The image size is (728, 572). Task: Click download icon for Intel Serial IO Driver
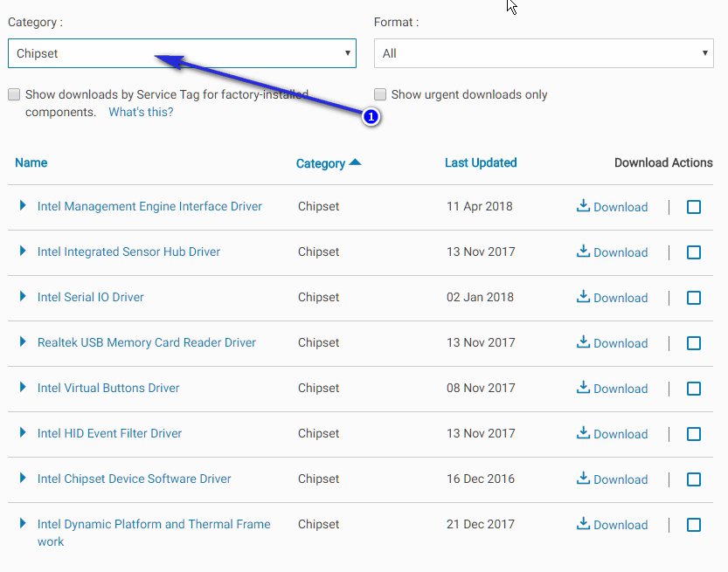[x=583, y=297]
